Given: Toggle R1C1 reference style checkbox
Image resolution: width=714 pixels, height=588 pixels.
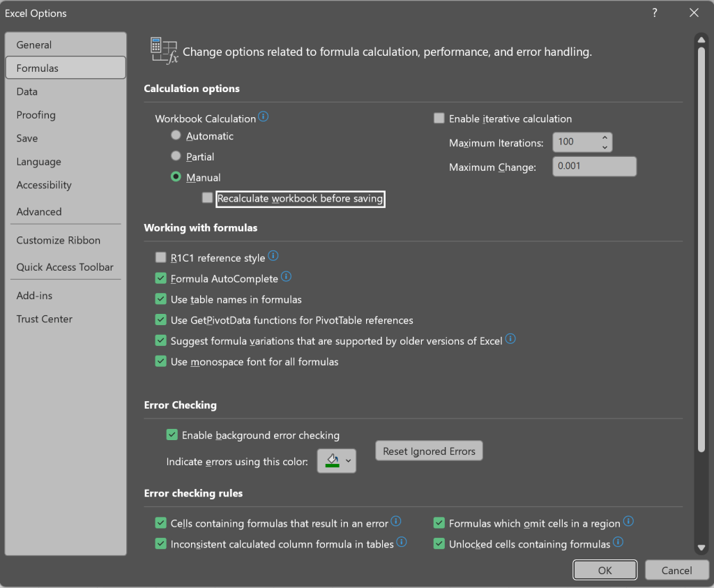Looking at the screenshot, I should click(161, 258).
